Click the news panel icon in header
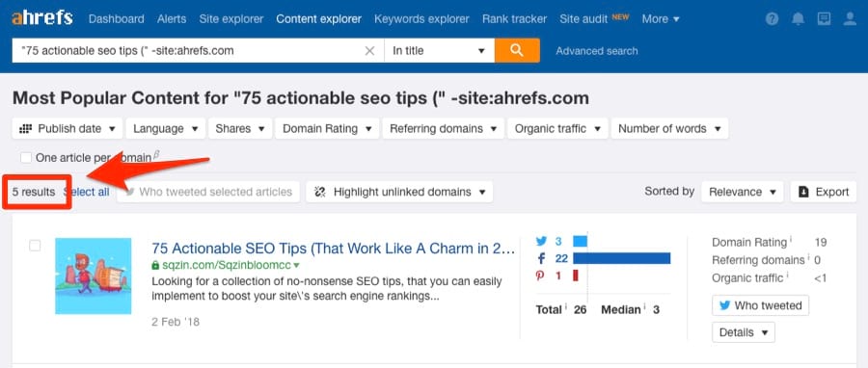868x368 pixels. (824, 19)
